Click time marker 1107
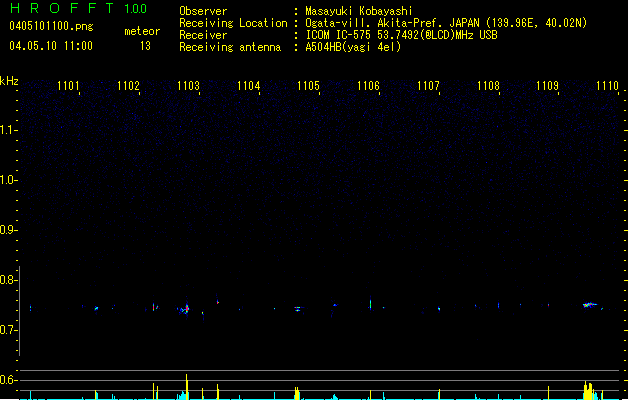 tap(428, 86)
